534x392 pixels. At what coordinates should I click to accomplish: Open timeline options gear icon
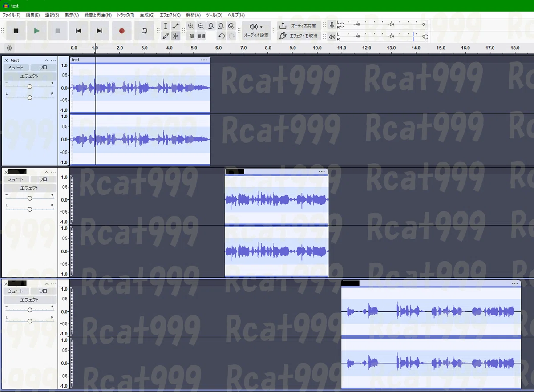tap(9, 48)
